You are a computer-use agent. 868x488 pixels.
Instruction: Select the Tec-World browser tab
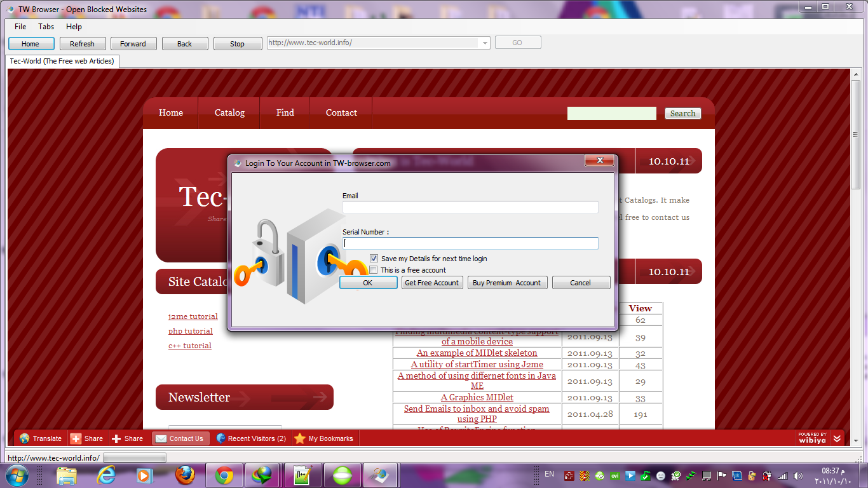click(x=62, y=61)
